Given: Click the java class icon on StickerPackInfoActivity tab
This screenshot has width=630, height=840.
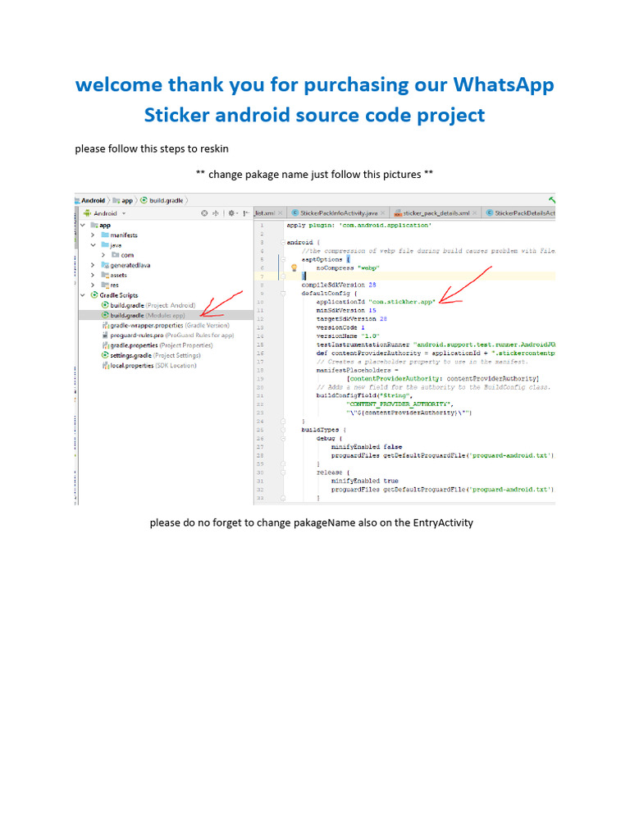Looking at the screenshot, I should click(294, 213).
